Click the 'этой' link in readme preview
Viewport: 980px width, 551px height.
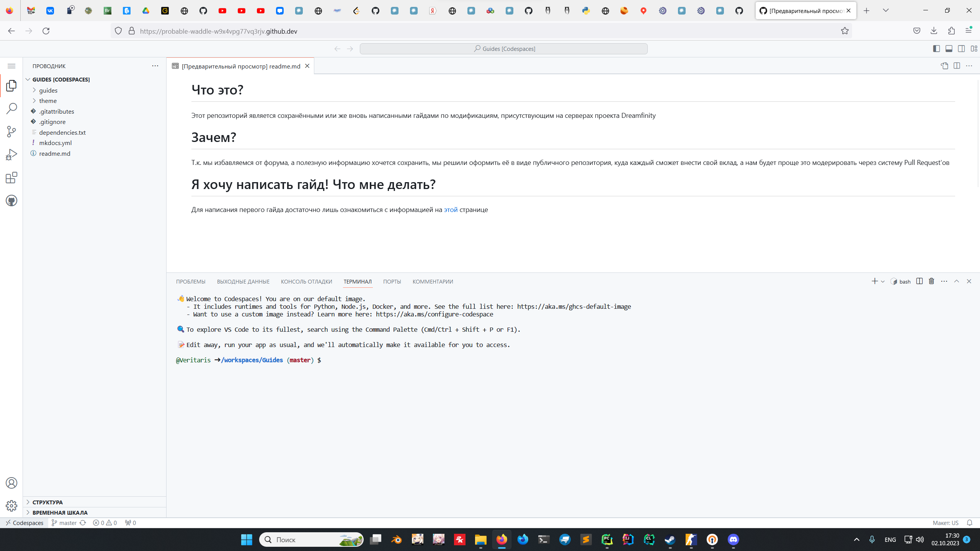click(x=451, y=210)
